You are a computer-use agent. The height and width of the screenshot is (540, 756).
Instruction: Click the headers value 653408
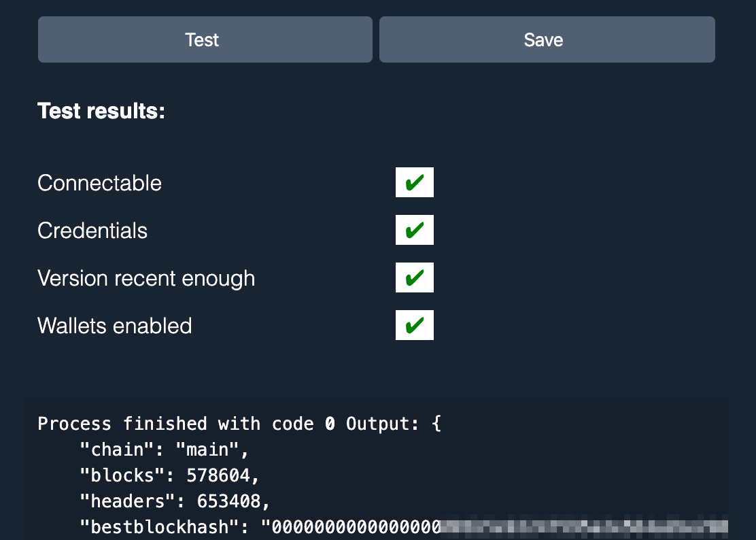(228, 501)
